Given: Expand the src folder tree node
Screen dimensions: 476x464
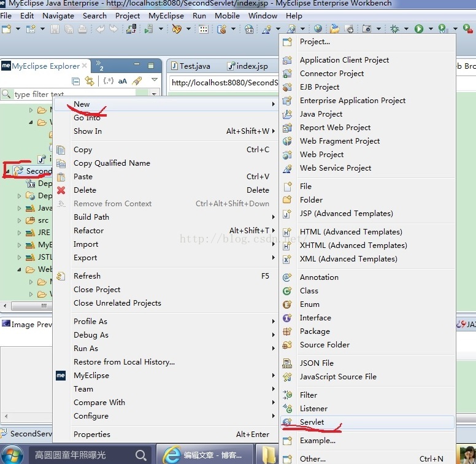Looking at the screenshot, I should (19, 220).
